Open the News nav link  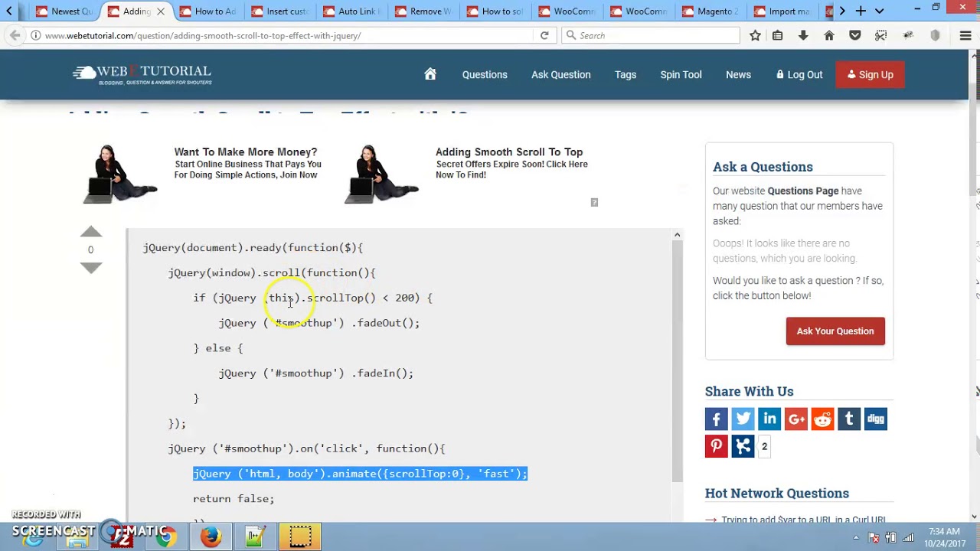[x=738, y=74]
